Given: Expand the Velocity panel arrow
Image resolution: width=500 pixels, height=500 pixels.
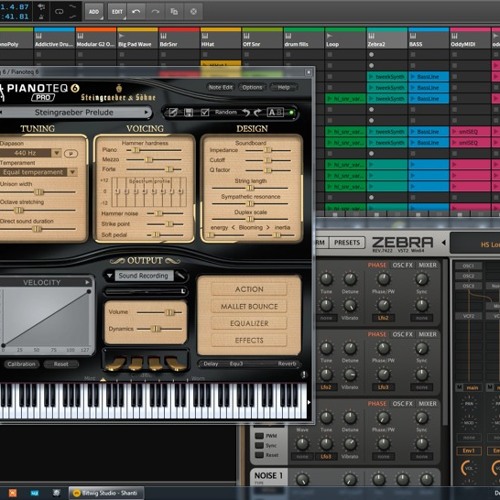Looking at the screenshot, I should click(87, 282).
